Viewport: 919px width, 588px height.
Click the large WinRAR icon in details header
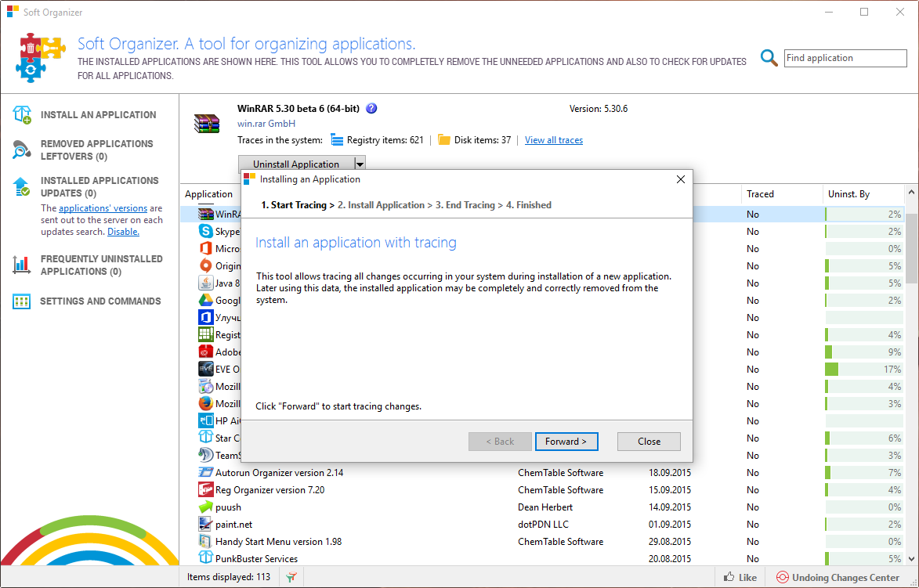(x=206, y=124)
